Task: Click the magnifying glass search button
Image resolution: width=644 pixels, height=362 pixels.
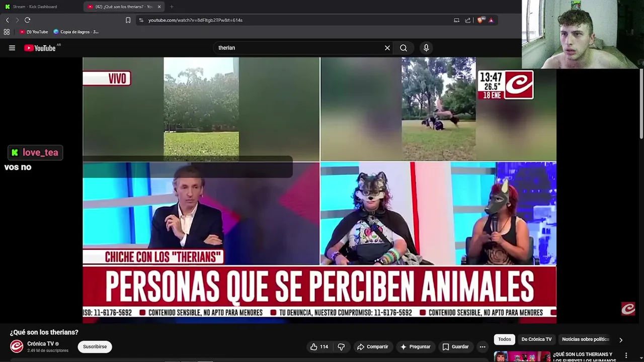Action: point(404,48)
